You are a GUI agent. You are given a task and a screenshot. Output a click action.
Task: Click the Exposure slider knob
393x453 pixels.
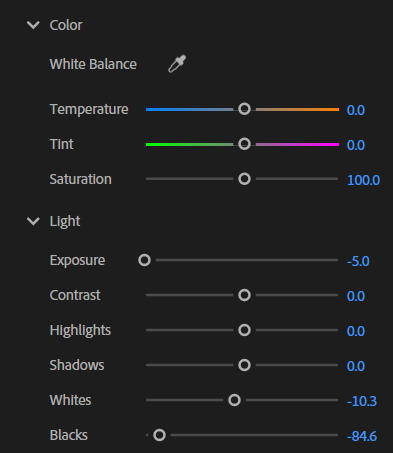144,260
